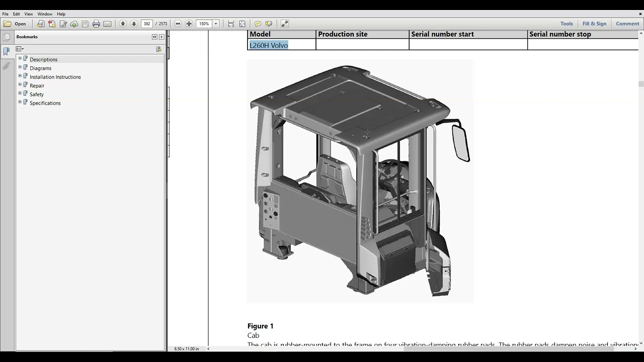Click the collapse bookmarks panel double-arrow
644x362 pixels.
(154, 37)
